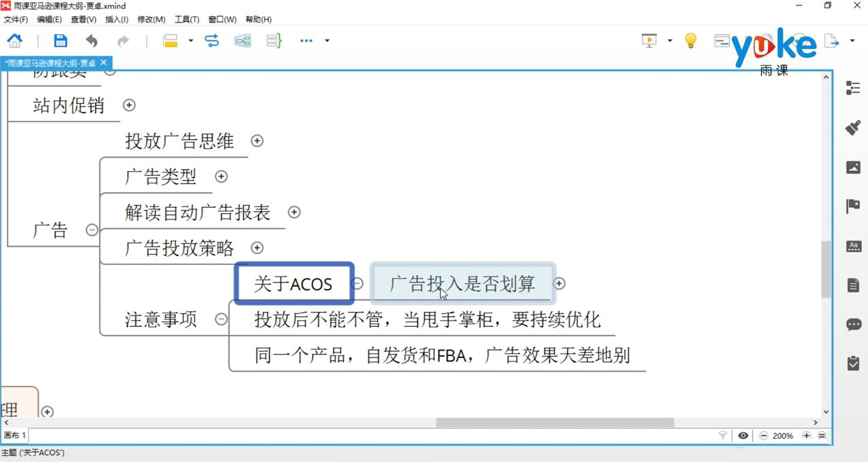The image size is (868, 462).
Task: Open the Comments speech bubble panel
Action: pyautogui.click(x=853, y=325)
